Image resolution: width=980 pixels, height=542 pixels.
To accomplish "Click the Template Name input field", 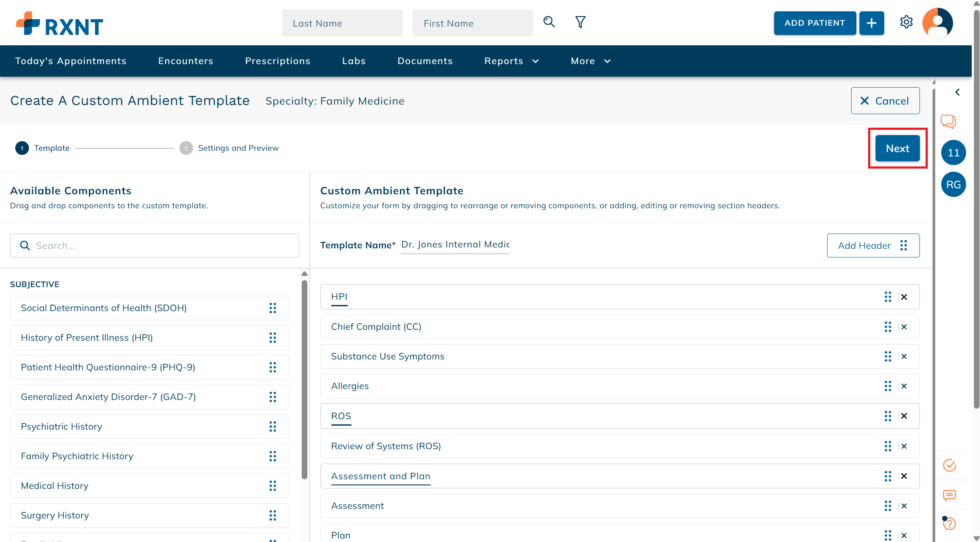I will coord(455,244).
